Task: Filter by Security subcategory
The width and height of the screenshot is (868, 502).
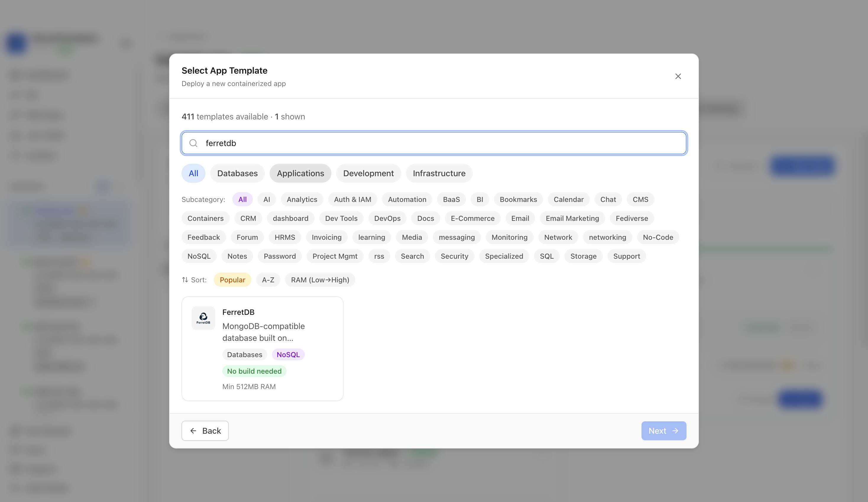Action: [x=454, y=256]
